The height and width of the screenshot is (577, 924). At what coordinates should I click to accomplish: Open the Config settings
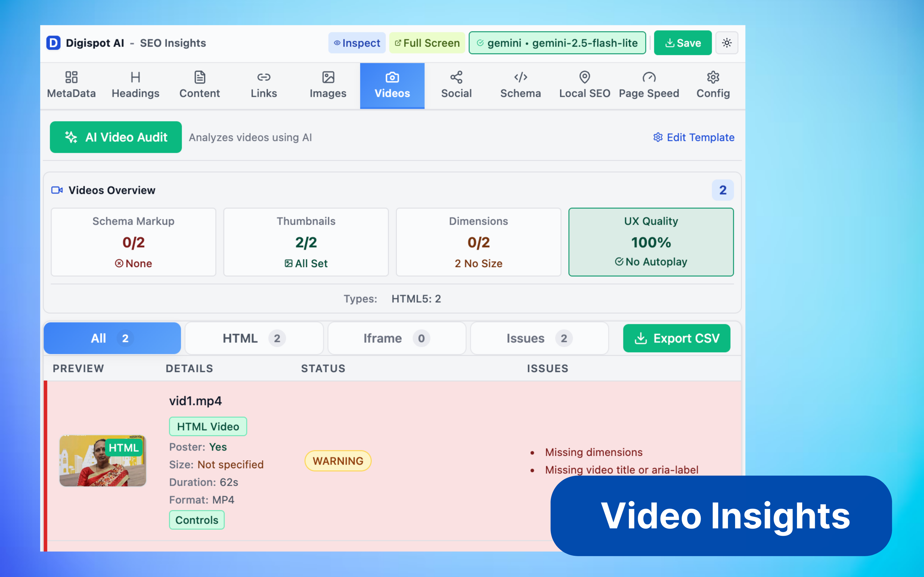[713, 85]
